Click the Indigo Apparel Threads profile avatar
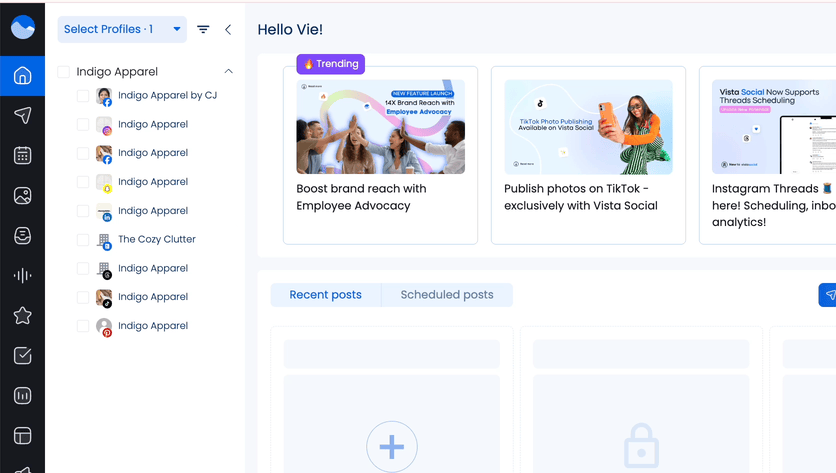836x473 pixels. [104, 269]
